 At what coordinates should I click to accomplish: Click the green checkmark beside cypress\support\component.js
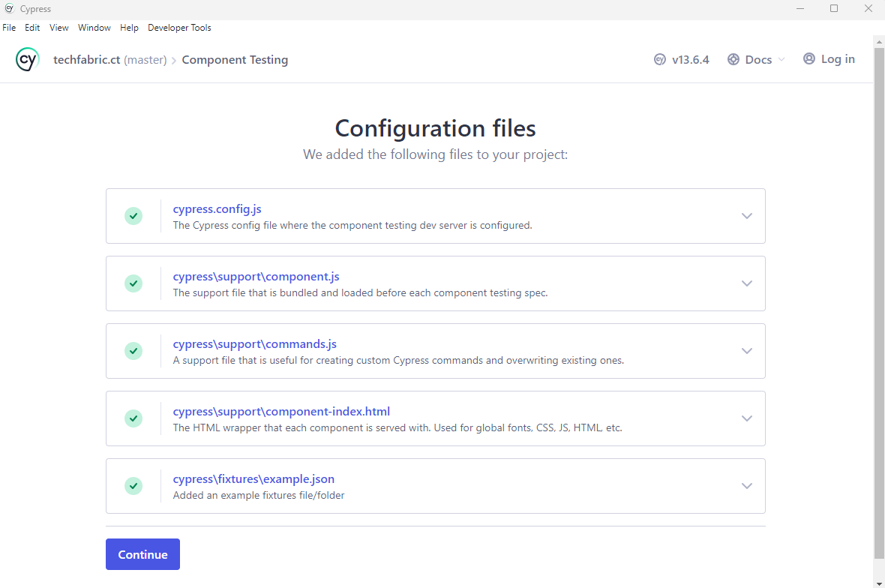[x=133, y=283]
